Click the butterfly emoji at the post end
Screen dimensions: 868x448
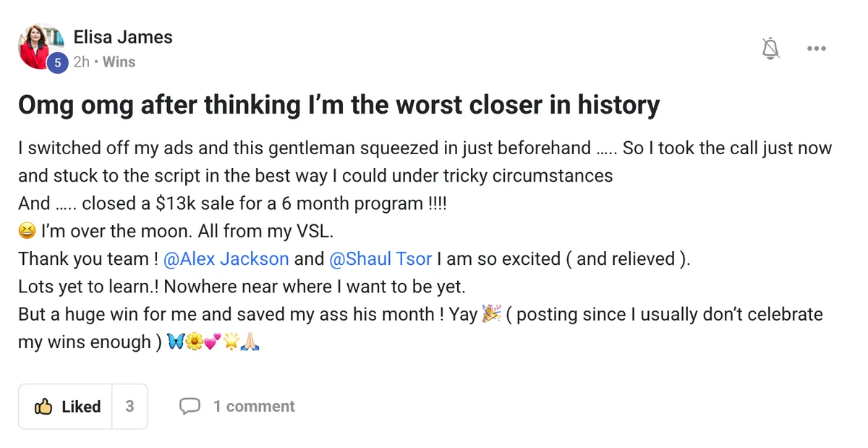[x=176, y=342]
